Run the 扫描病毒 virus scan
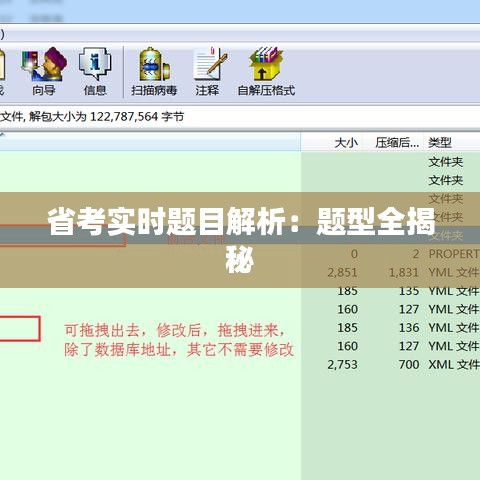 (154, 72)
